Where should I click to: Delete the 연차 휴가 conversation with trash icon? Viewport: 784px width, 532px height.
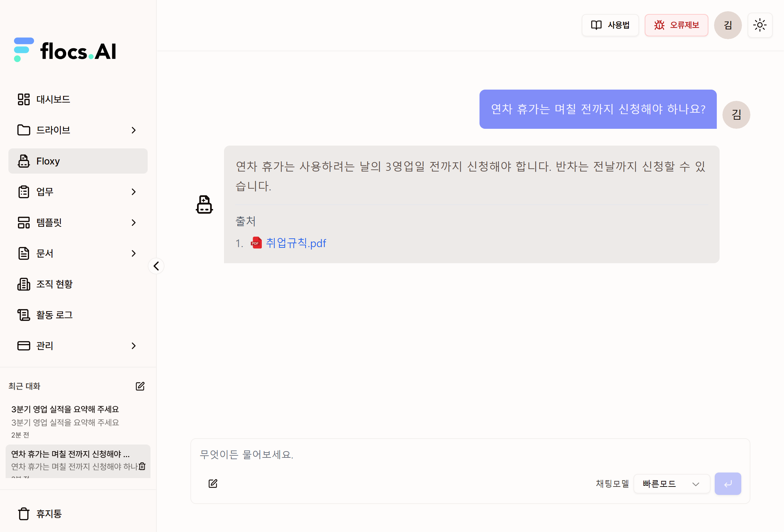[142, 466]
